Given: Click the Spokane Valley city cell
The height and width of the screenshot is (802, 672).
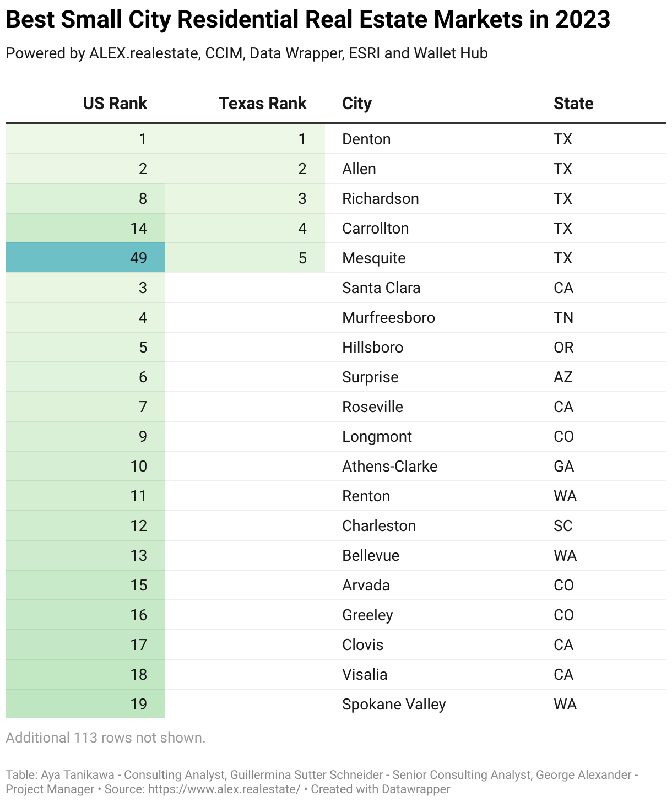Looking at the screenshot, I should pyautogui.click(x=393, y=704).
